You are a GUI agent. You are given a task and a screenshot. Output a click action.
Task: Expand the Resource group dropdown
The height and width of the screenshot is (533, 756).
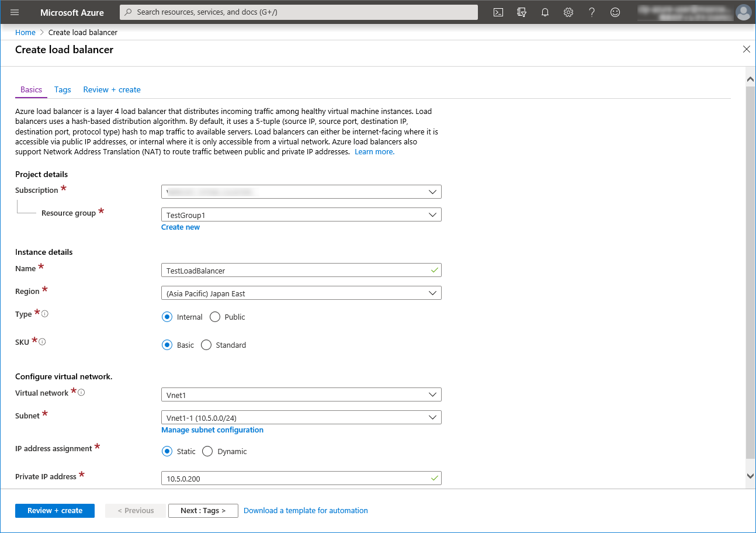point(301,215)
